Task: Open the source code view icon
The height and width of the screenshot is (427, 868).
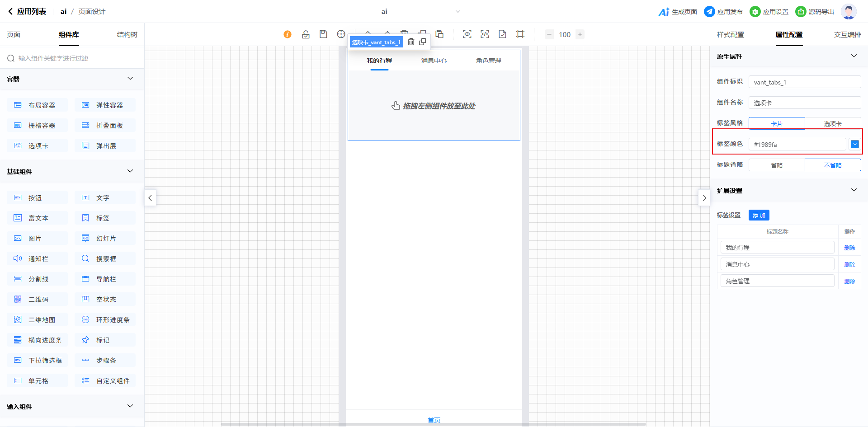Action: (x=485, y=34)
